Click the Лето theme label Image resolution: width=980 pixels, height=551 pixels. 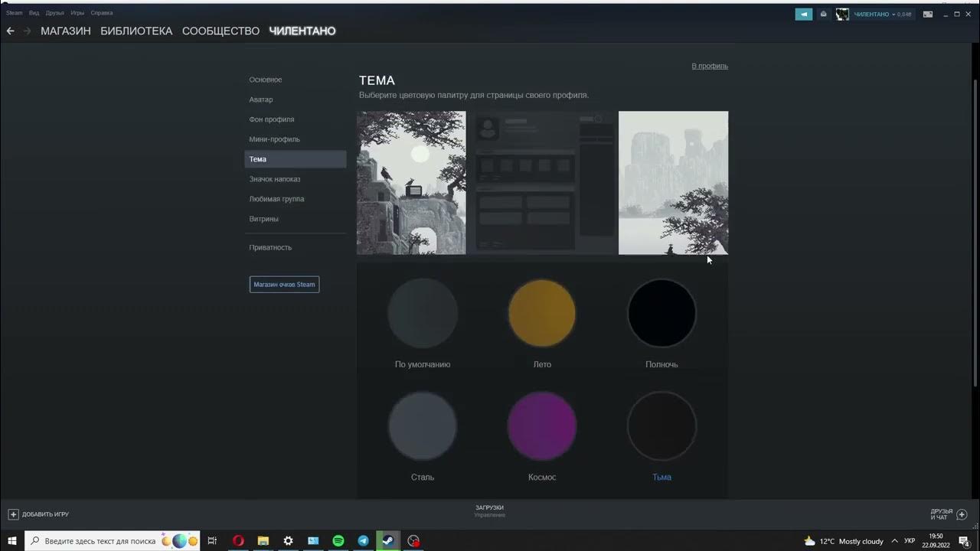(x=542, y=364)
